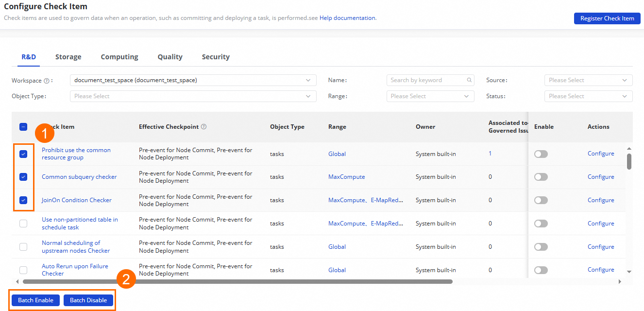Click MaxCompute, E-MapRed range for JoinOn row

coord(366,200)
